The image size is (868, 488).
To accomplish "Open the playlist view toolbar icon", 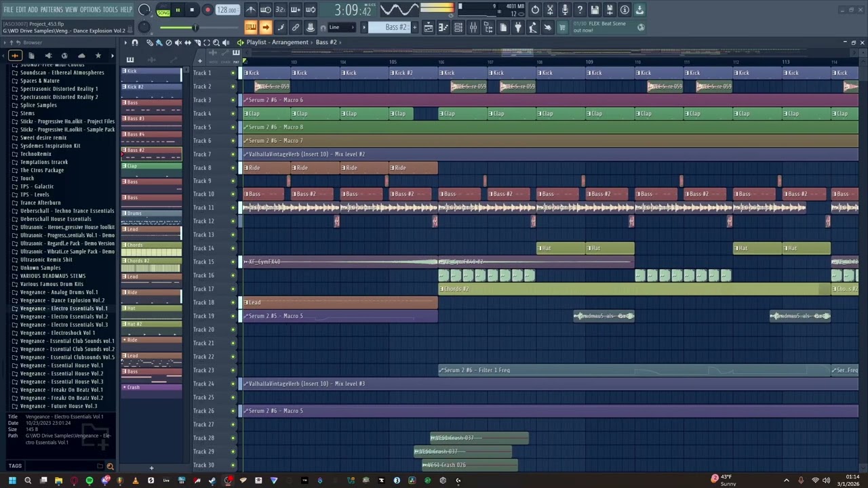I will (x=429, y=27).
